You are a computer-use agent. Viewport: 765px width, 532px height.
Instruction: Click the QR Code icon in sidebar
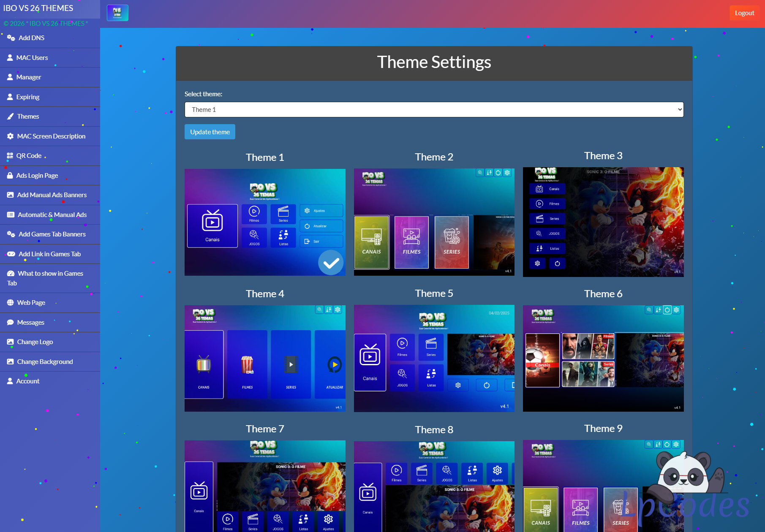(x=10, y=156)
